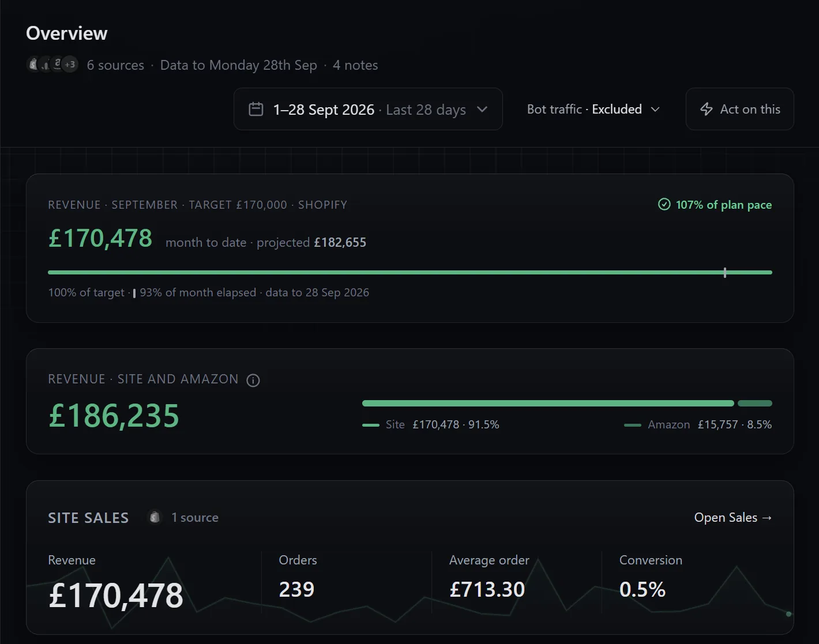This screenshot has width=819, height=644.
Task: Expand the Bot traffic Excluded dropdown
Action: [x=593, y=109]
